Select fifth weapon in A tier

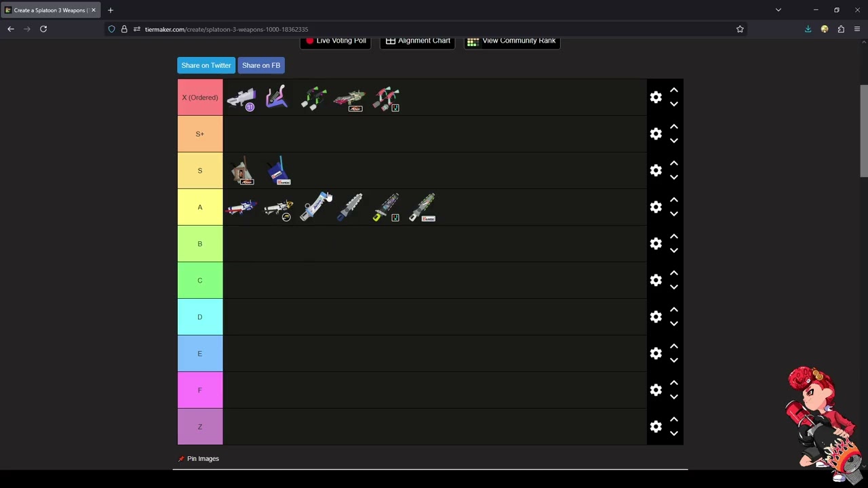(x=386, y=207)
